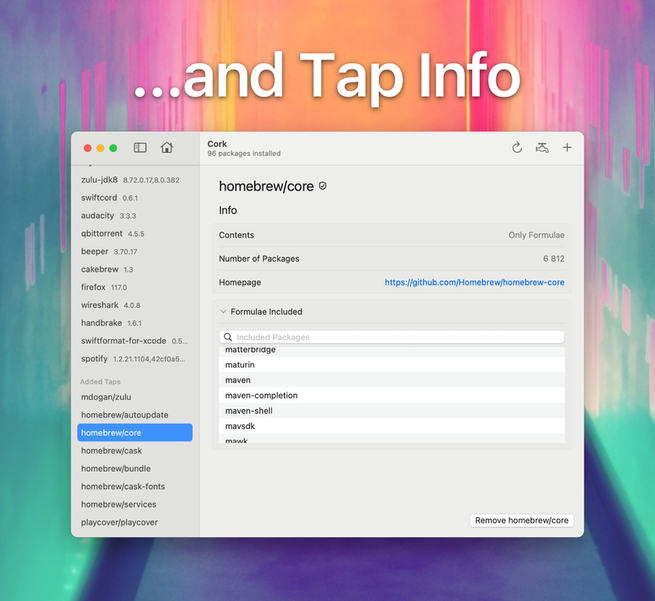Image resolution: width=655 pixels, height=601 pixels.
Task: Close the Cork window with red button
Action: coord(88,148)
